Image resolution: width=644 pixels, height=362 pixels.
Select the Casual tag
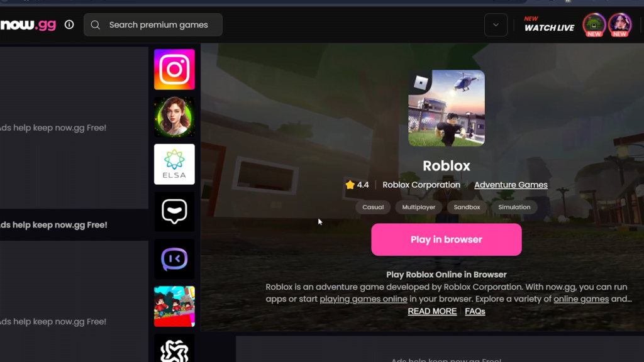tap(373, 207)
